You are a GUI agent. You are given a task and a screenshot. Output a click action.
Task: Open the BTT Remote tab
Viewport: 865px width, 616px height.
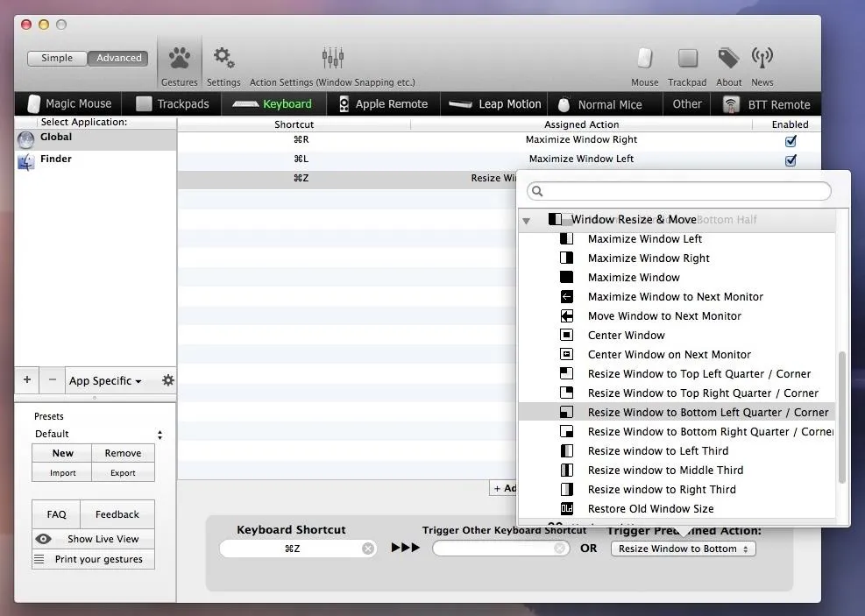point(767,103)
